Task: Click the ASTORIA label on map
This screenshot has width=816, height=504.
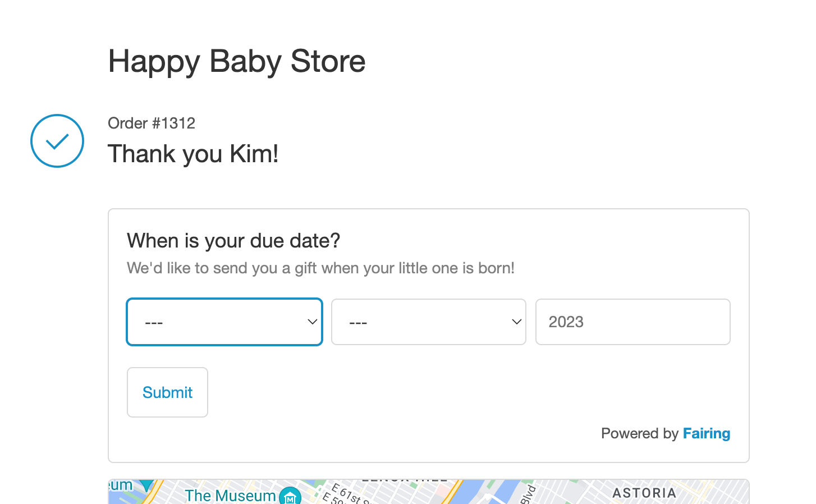Action: (x=644, y=493)
